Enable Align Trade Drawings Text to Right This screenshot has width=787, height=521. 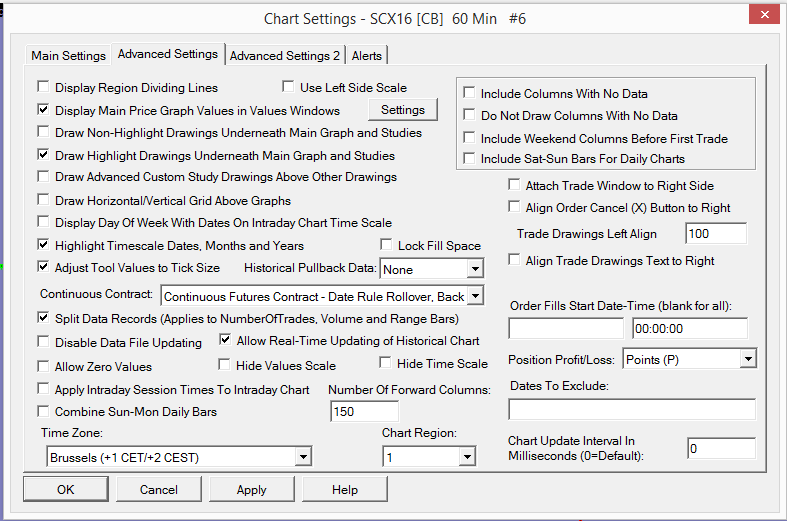(x=514, y=260)
